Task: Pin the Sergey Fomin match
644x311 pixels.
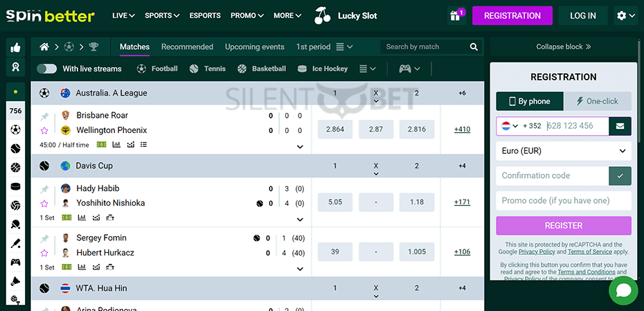Action: click(x=44, y=239)
